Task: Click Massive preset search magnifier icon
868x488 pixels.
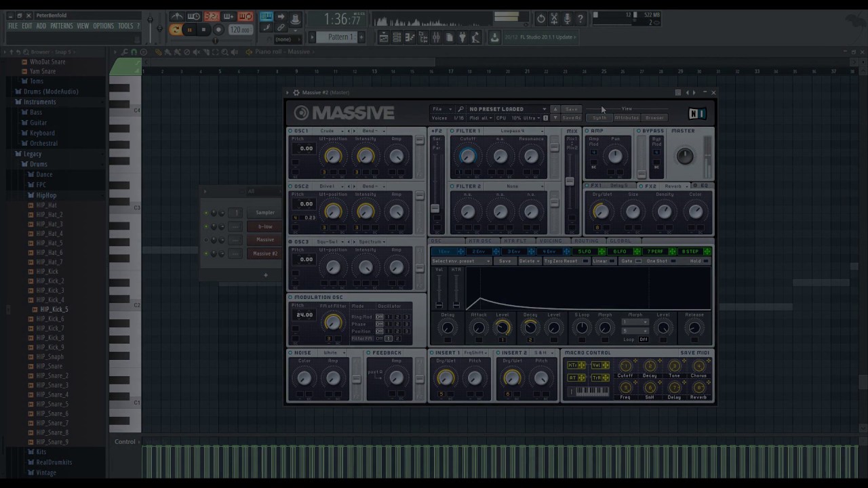Action: 460,109
